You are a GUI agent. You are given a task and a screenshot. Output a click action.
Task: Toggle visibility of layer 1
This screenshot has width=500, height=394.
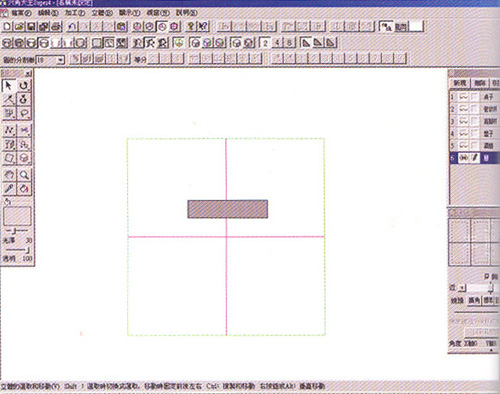[x=464, y=97]
